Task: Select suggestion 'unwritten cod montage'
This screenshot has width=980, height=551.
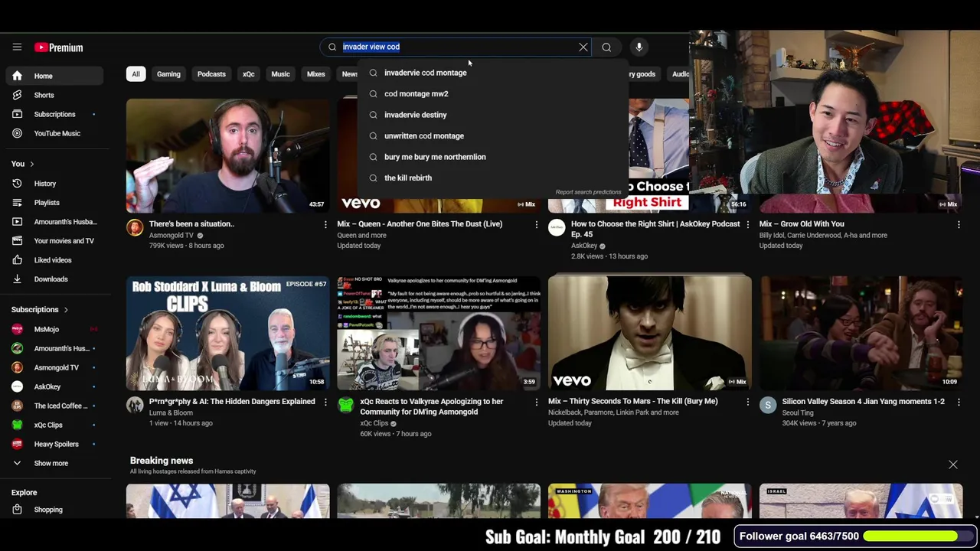Action: tap(494, 135)
